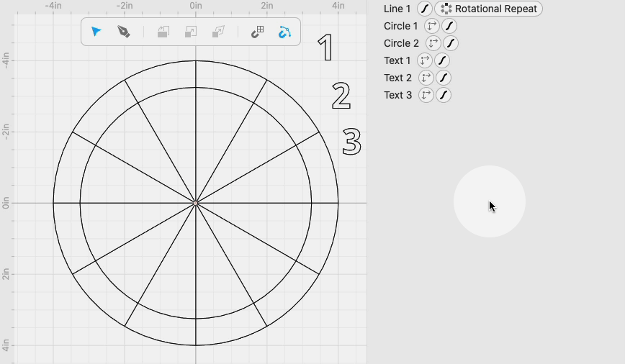Open the Rotational Repeat modifier on Line 1
Screen dimensions: 625x364
[489, 9]
